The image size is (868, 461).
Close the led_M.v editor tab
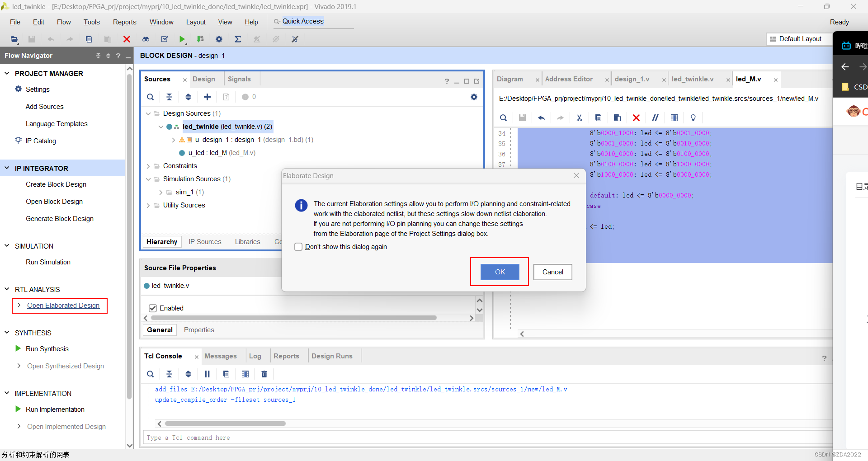pos(775,80)
